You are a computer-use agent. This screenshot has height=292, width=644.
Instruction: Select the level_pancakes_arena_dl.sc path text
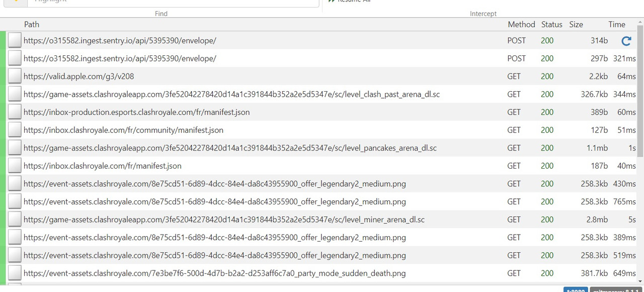pyautogui.click(x=230, y=148)
